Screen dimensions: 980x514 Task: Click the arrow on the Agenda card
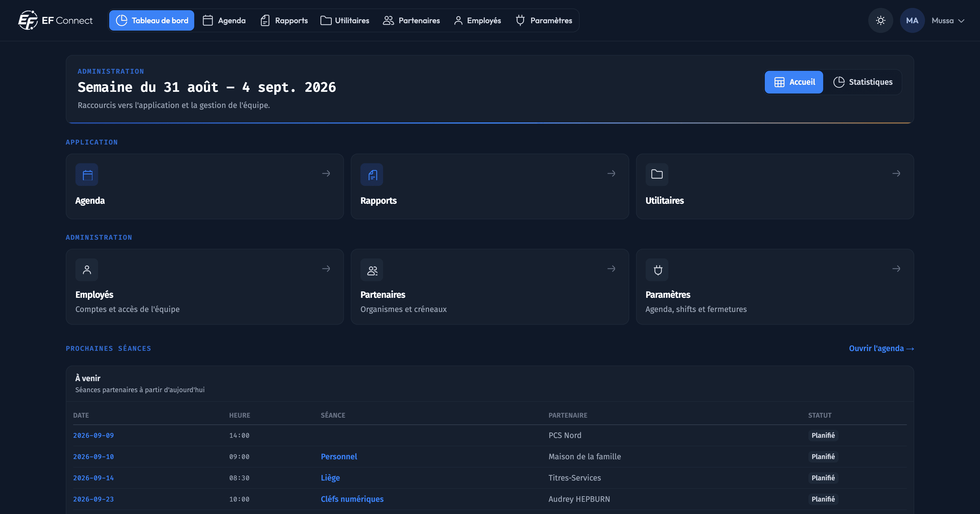[326, 173]
